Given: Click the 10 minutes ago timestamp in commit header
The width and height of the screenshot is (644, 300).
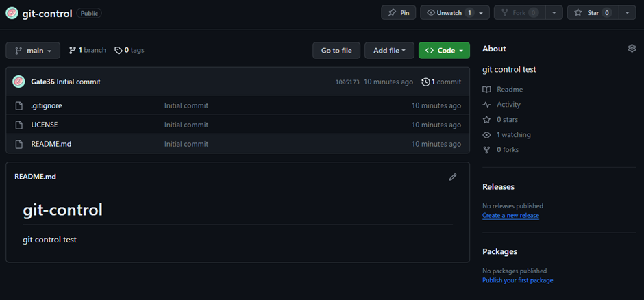Looking at the screenshot, I should [x=388, y=82].
